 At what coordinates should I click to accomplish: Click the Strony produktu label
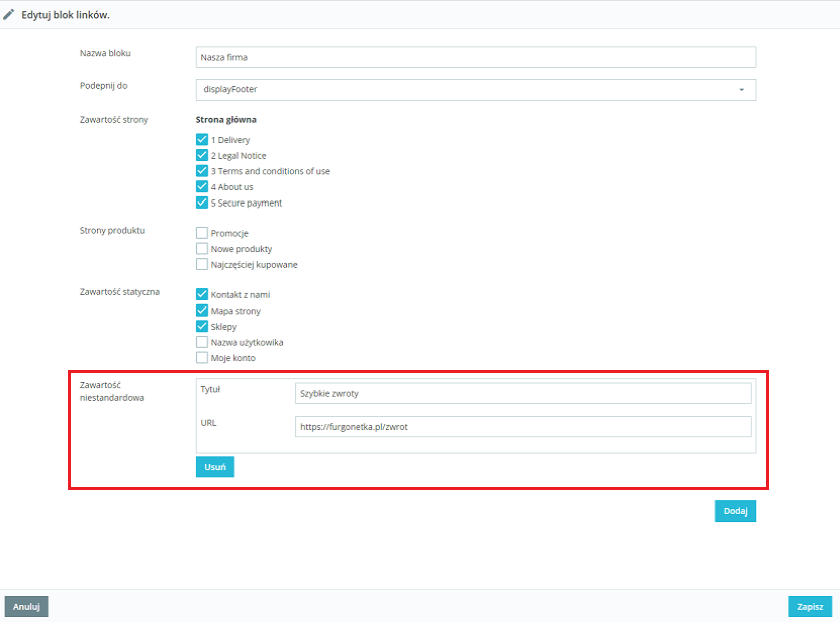112,230
